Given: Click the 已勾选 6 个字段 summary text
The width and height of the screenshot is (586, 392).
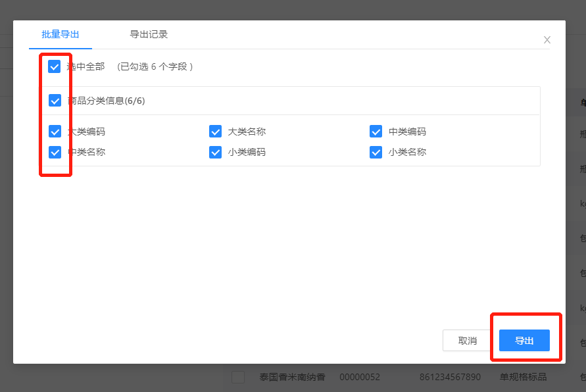Looking at the screenshot, I should point(155,67).
